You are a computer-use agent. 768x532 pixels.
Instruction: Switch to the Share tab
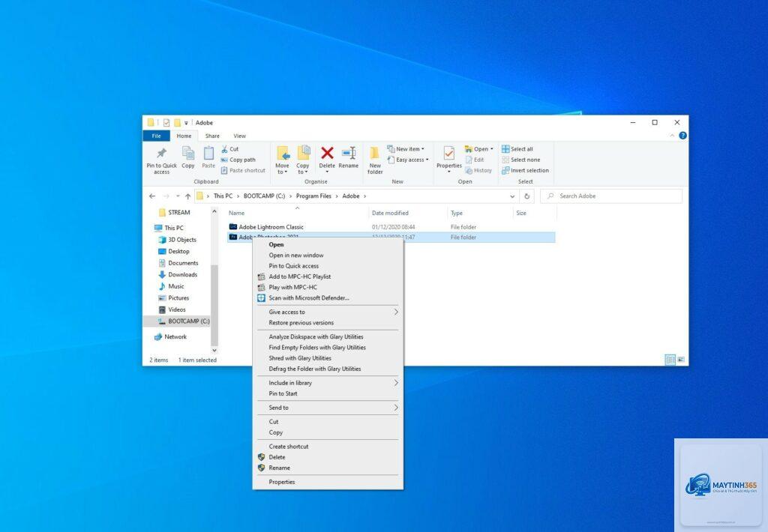[x=212, y=136]
